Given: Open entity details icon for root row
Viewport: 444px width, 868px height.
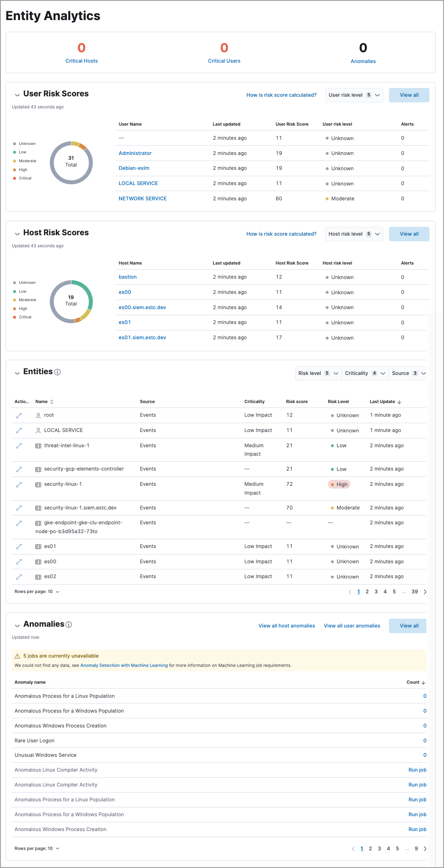Looking at the screenshot, I should (x=19, y=416).
